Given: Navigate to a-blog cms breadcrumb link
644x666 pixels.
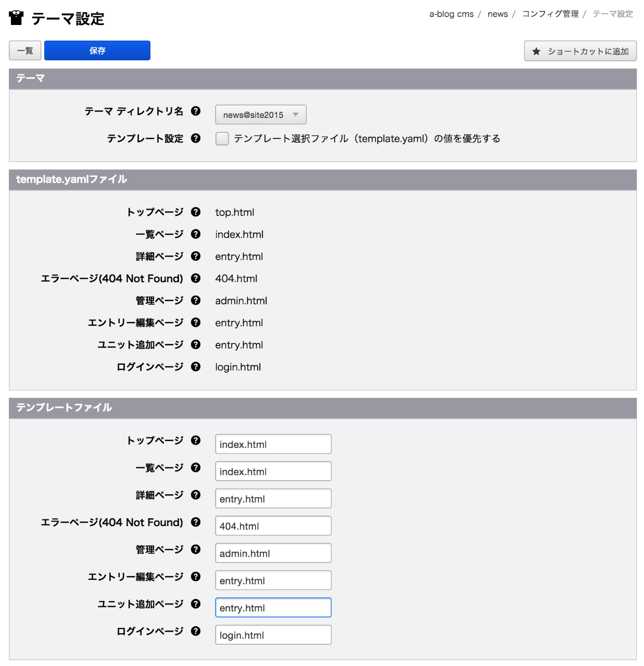Looking at the screenshot, I should pos(451,14).
